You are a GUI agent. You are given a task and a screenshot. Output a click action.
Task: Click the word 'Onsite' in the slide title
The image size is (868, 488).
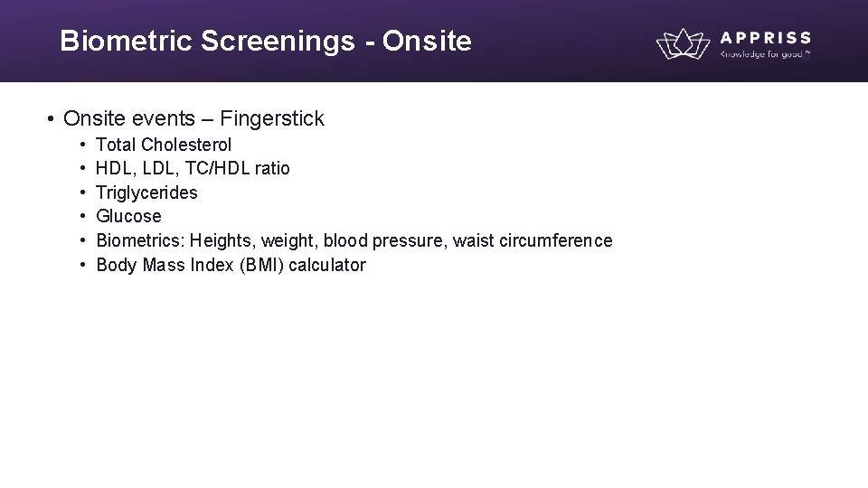pyautogui.click(x=427, y=41)
